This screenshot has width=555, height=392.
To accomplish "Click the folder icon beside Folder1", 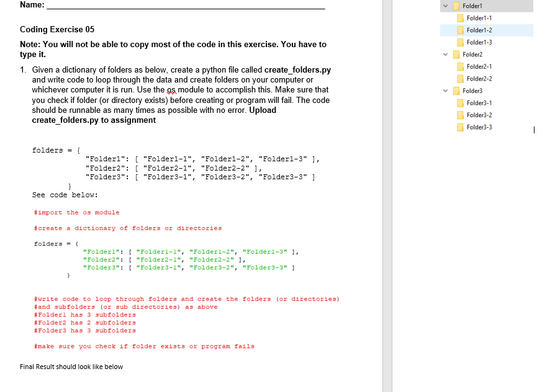I will coord(458,6).
